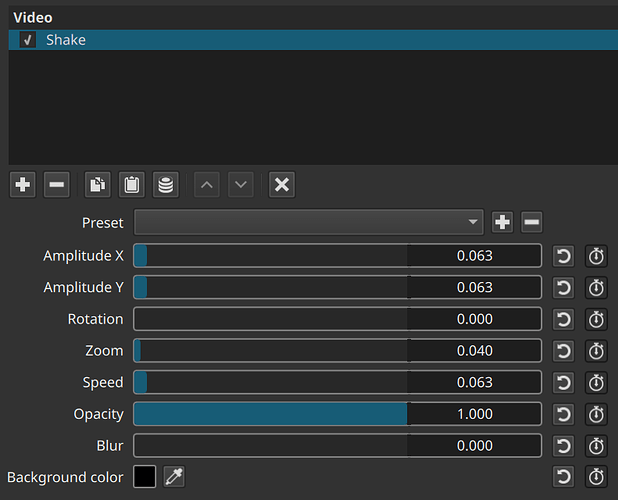Viewport: 618px width, 500px height.
Task: Click the Amplitude X value 0.063
Action: click(x=475, y=256)
